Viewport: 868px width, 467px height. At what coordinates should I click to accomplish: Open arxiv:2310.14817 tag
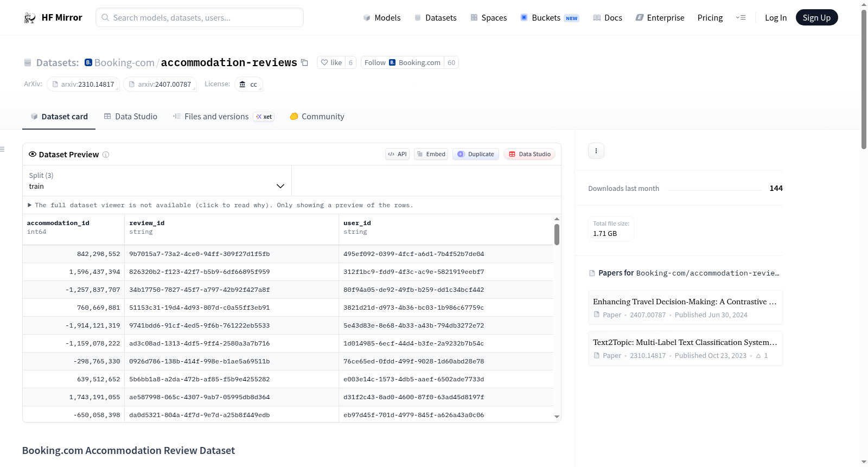[83, 85]
